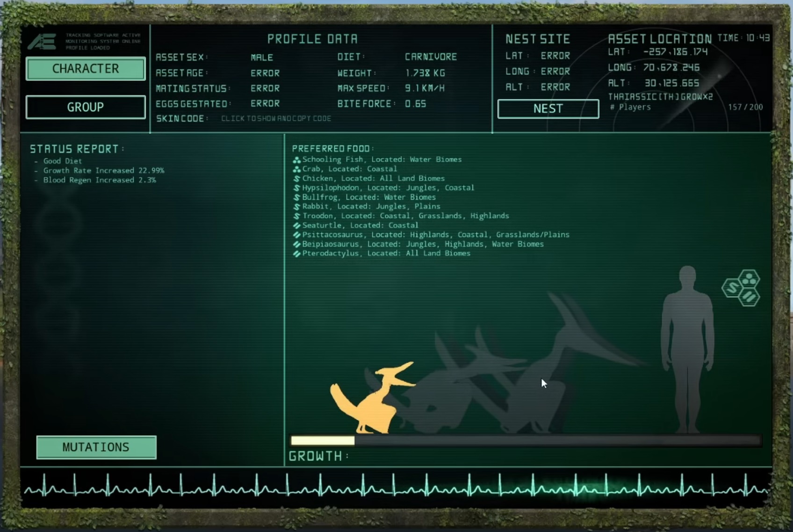Click the S-shaped nutrient hexagon icon
The height and width of the screenshot is (532, 793).
[x=732, y=288]
